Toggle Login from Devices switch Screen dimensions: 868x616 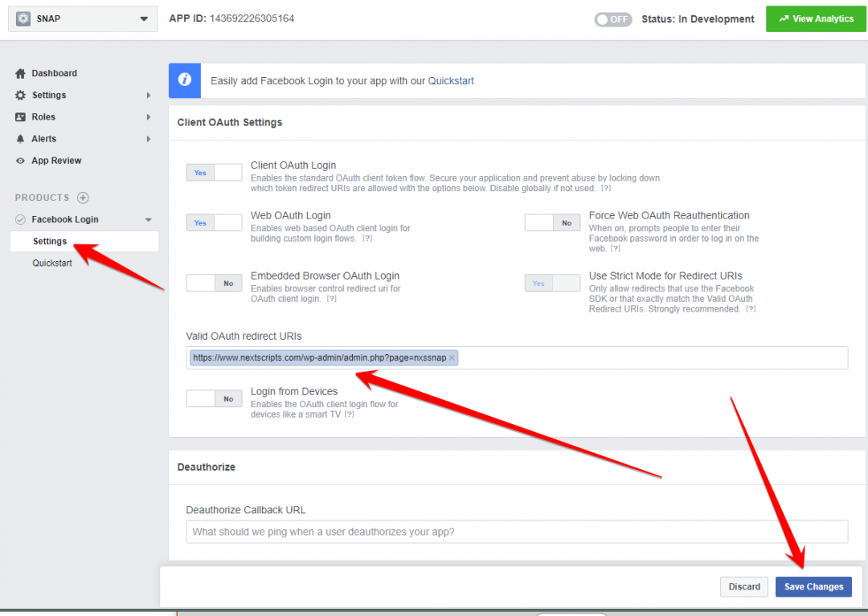pos(215,398)
